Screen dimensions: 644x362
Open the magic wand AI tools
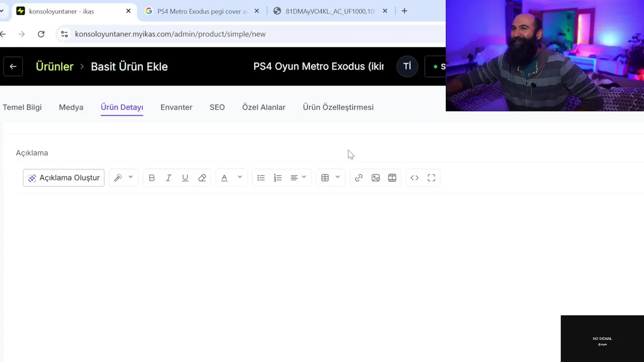[118, 178]
